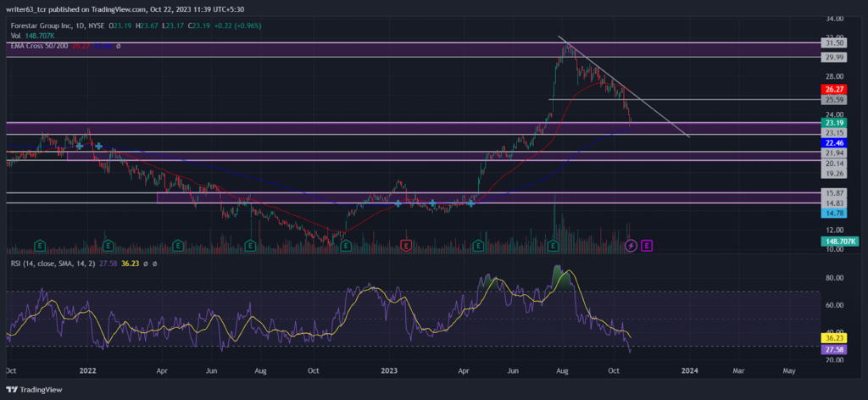Screen dimensions: 868x400
Task: Click the 148.707K value beside Vol legend
Action: tap(39, 36)
